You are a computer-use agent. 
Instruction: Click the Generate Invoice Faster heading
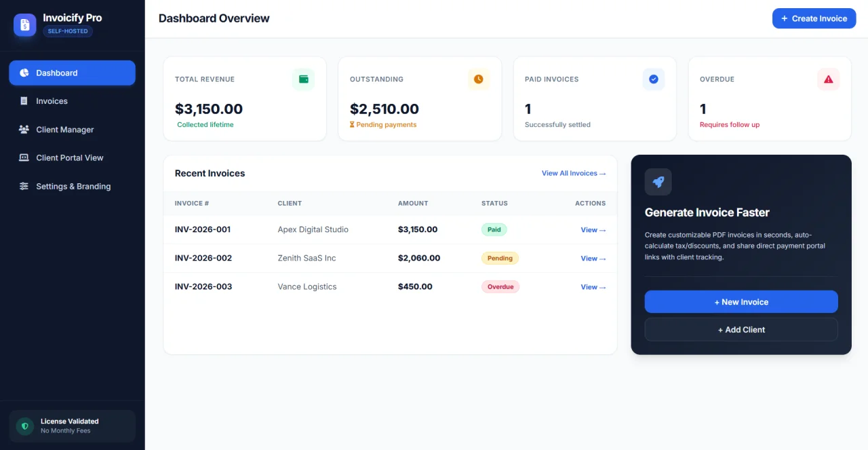pos(707,212)
